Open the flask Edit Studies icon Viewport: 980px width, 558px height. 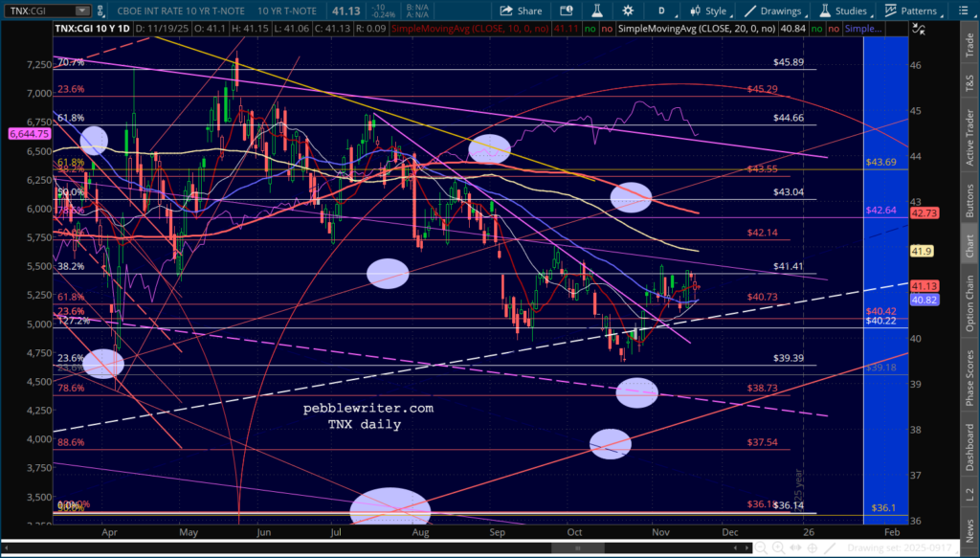(596, 11)
